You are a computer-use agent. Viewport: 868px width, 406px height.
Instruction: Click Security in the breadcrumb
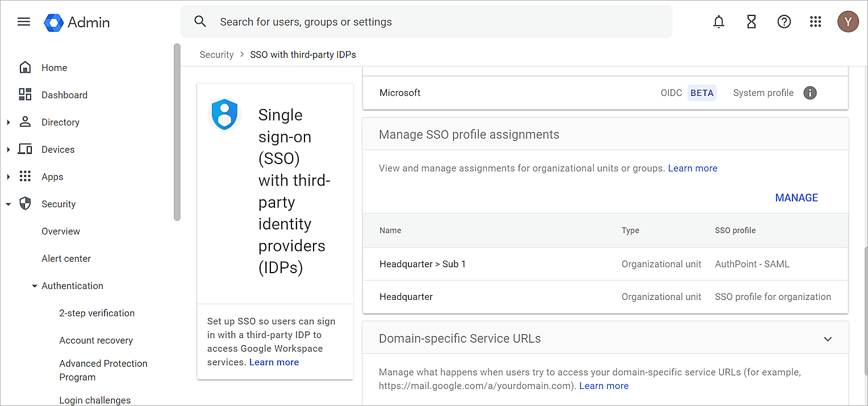point(216,55)
